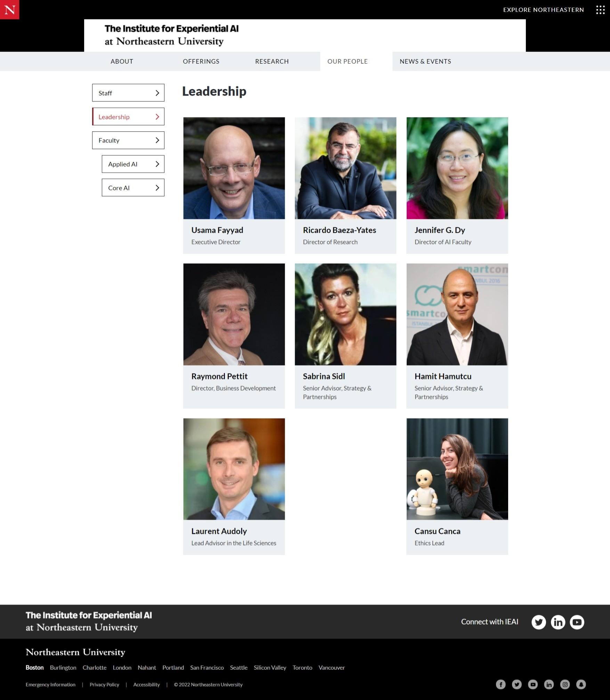Open the Offerings navigation tab

coord(201,62)
